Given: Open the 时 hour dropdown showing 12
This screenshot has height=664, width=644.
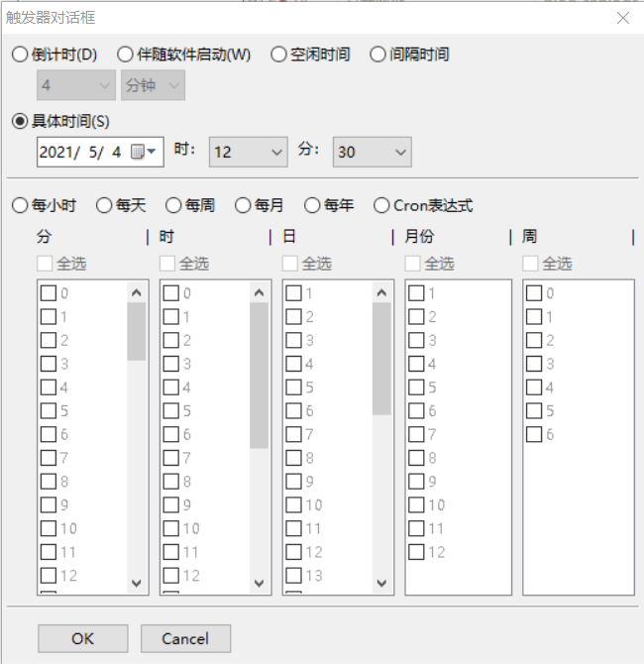Looking at the screenshot, I should click(x=249, y=152).
